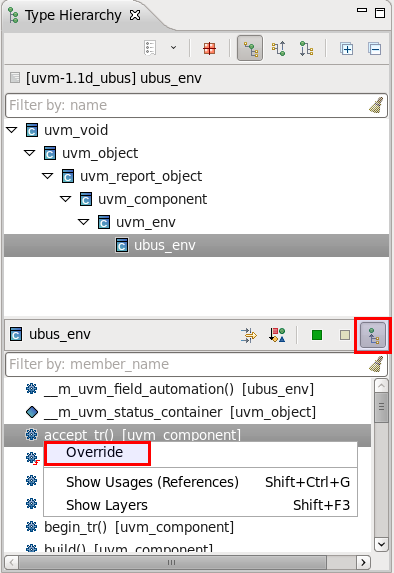Close the Type Hierarchy view tab
Image resolution: width=394 pixels, height=573 pixels.
(x=135, y=15)
